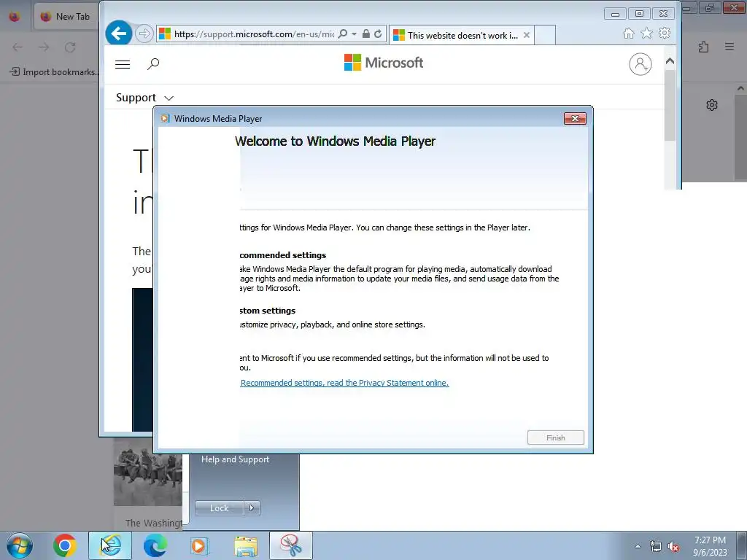Open the IE Home page icon

(x=629, y=34)
